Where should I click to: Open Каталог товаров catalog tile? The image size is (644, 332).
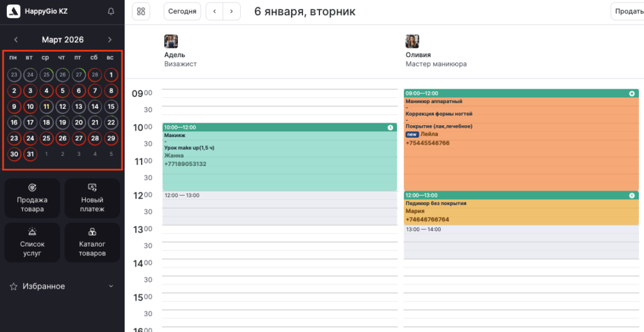click(x=92, y=242)
